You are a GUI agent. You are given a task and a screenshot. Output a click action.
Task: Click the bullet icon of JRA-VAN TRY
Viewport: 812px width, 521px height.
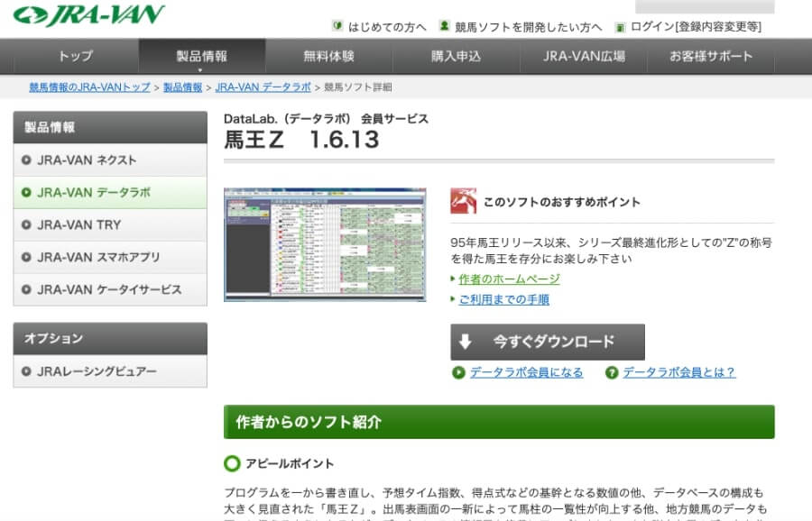[26, 224]
